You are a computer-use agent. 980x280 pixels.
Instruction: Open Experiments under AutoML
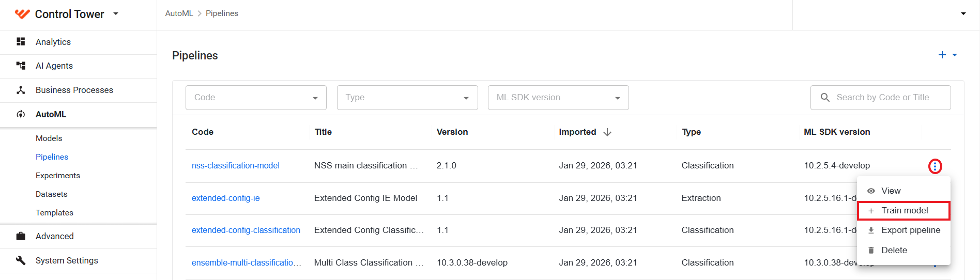pos(58,175)
